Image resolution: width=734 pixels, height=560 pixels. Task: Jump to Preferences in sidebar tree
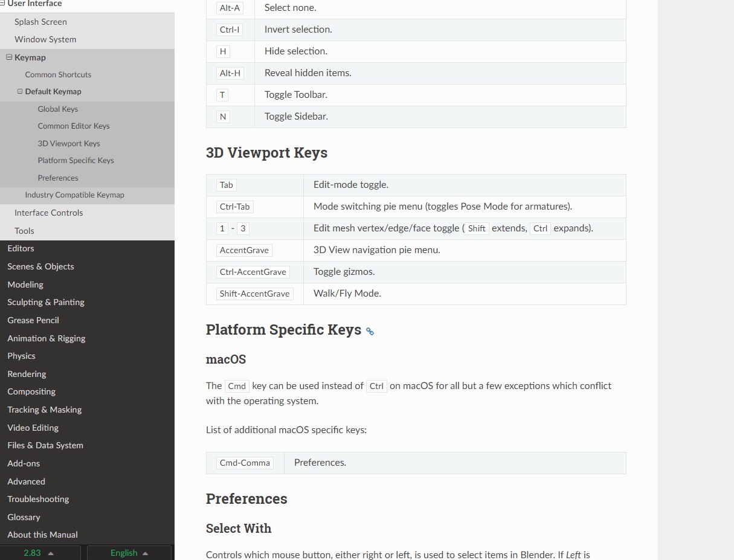point(58,178)
